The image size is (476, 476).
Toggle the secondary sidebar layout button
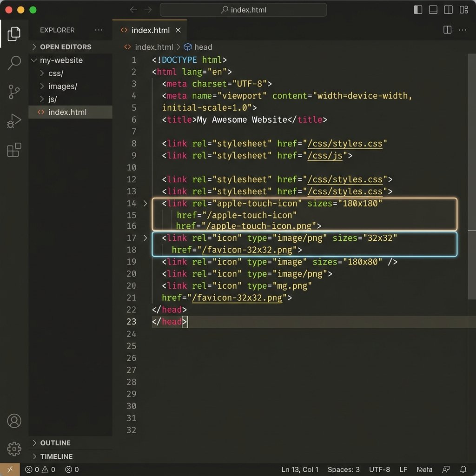click(448, 10)
